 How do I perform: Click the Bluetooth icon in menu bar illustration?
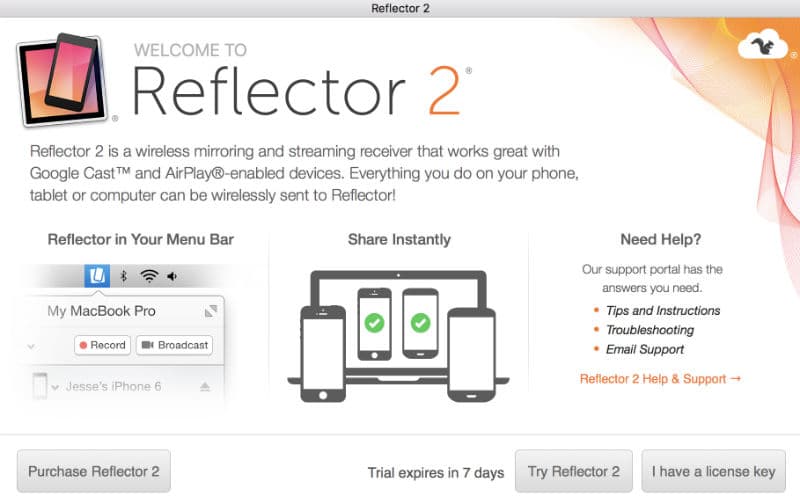(123, 276)
